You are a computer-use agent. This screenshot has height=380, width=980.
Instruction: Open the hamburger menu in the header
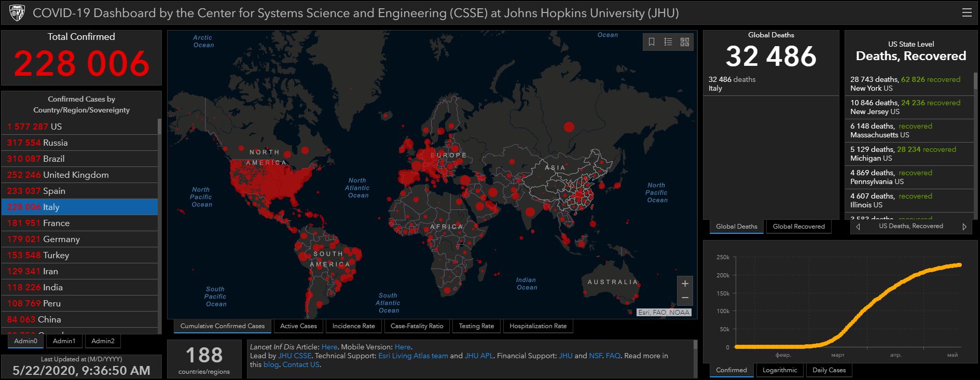point(967,12)
